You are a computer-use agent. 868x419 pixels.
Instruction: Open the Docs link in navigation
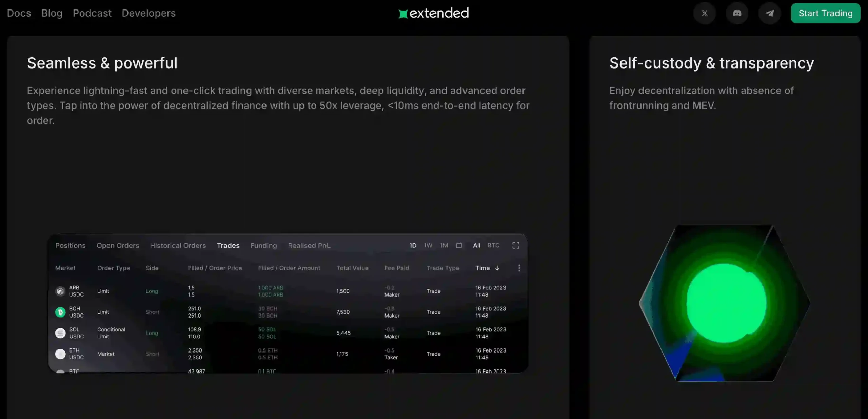19,13
